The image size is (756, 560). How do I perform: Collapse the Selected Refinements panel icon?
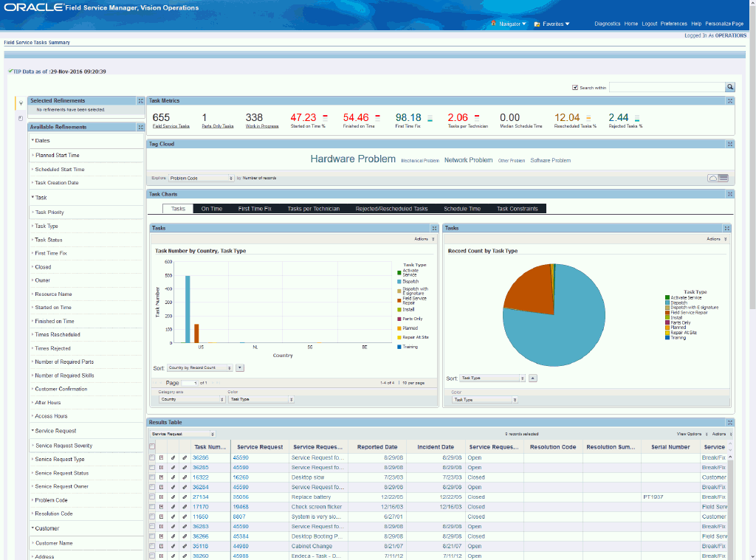click(x=141, y=101)
